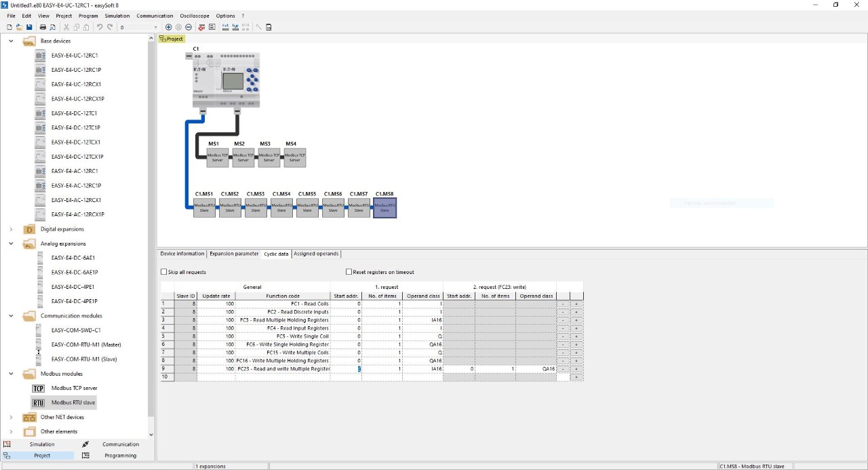The image size is (868, 470).
Task: Select Modbus RTU slave catalog item
Action: click(64, 403)
